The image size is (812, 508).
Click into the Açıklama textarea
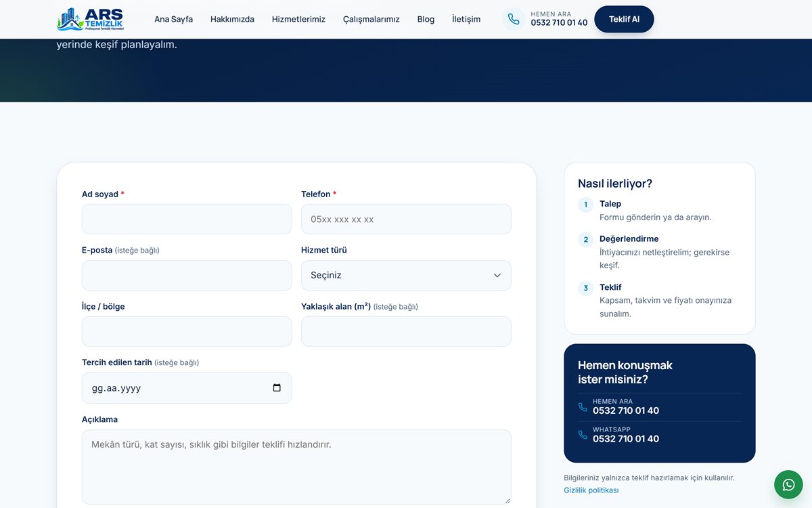click(296, 467)
